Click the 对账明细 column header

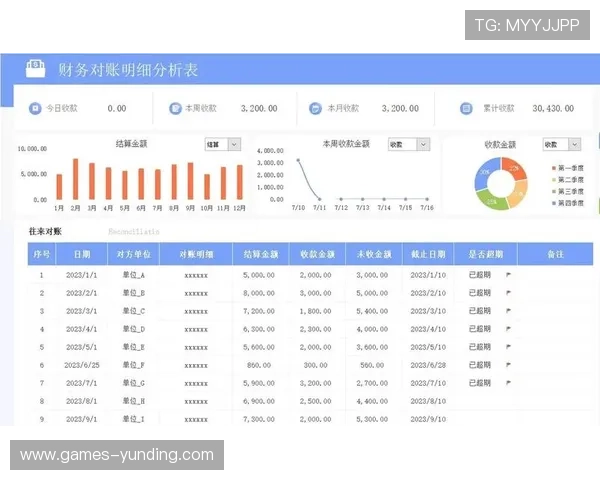coord(196,254)
